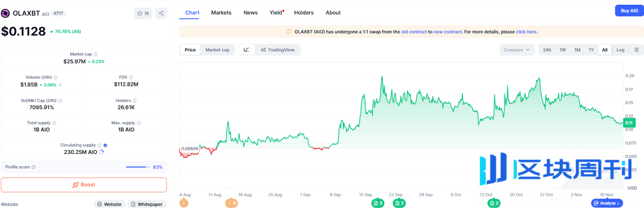Open chart settings sliders icon
The width and height of the screenshot is (644, 208).
point(636,50)
